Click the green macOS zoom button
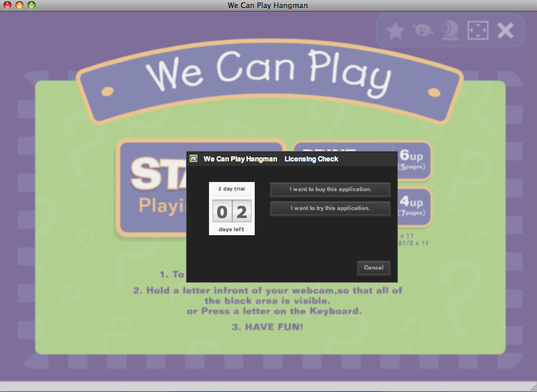The image size is (537, 392). click(x=31, y=5)
